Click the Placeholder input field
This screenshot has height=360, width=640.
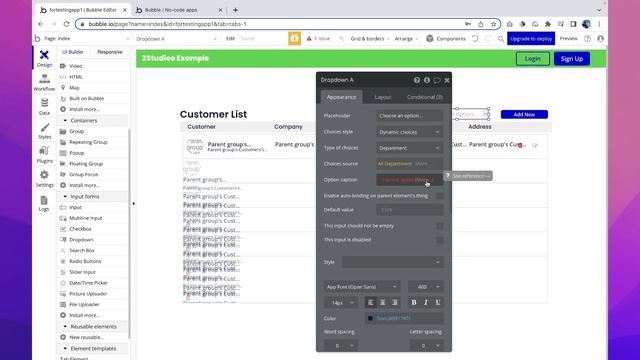point(409,116)
